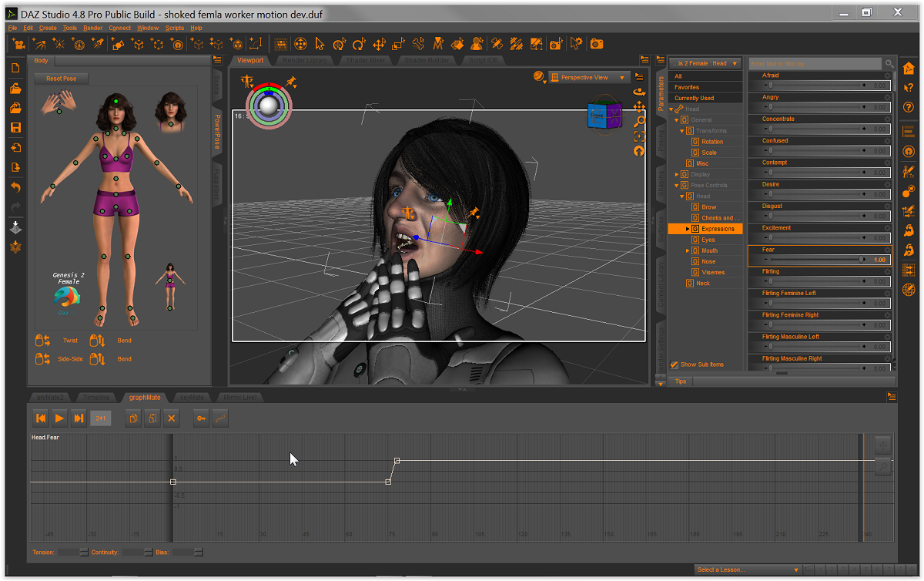
Task: Activate the Rotate tool in the toolbar
Action: point(359,45)
